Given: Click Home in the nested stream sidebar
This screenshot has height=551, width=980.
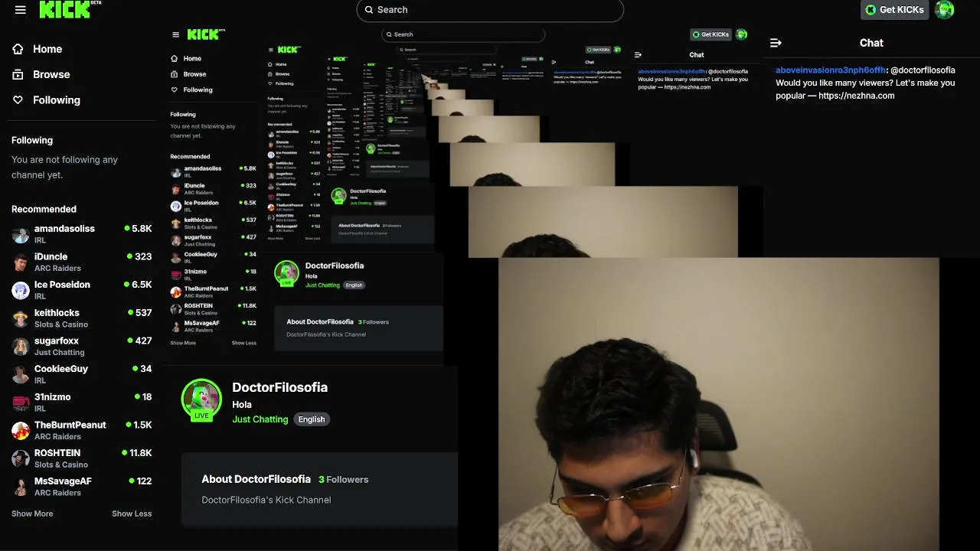Looking at the screenshot, I should coord(192,59).
